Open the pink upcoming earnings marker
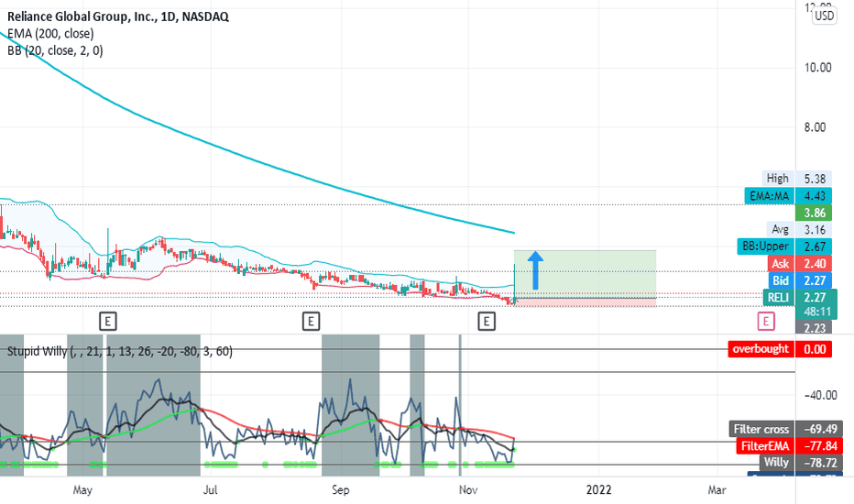This screenshot has width=854, height=504. (766, 322)
